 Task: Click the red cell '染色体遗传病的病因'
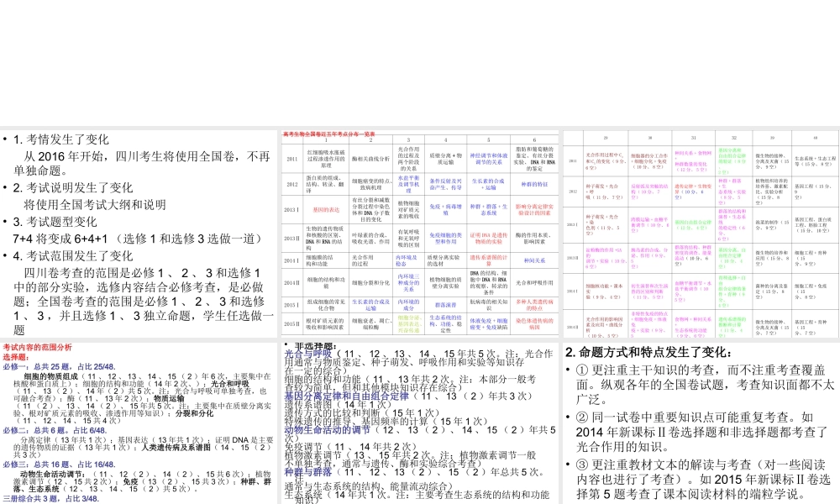tap(534, 324)
